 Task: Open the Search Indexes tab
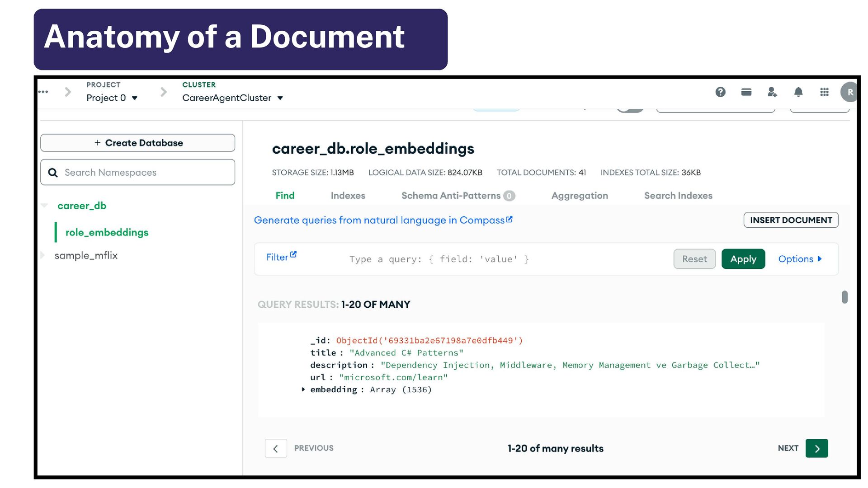point(678,196)
